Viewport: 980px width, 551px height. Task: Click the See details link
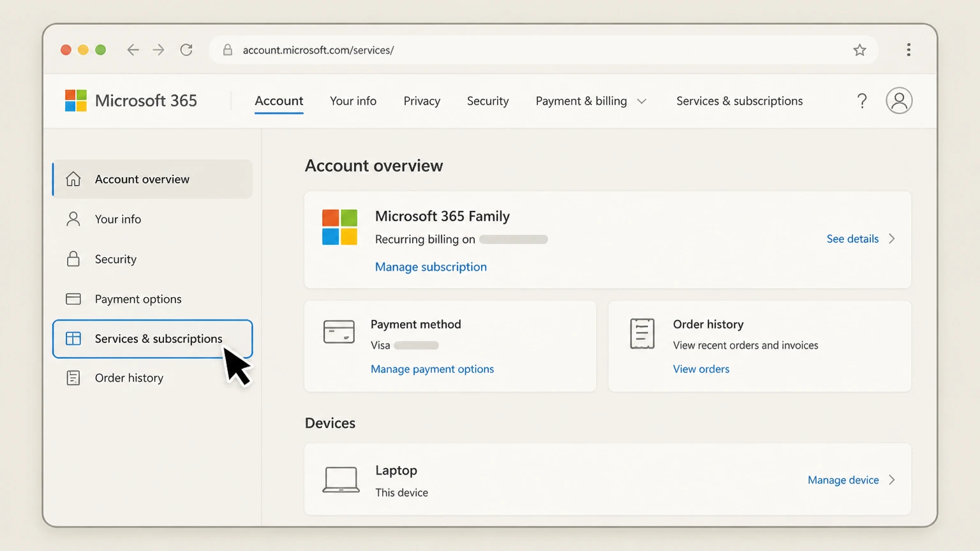tap(852, 239)
